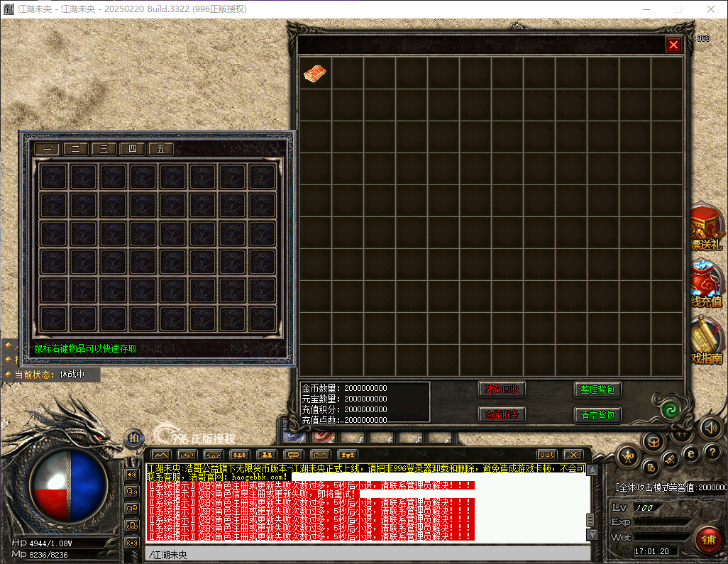Close the backpack window with red X
The image size is (728, 564).
tap(673, 45)
